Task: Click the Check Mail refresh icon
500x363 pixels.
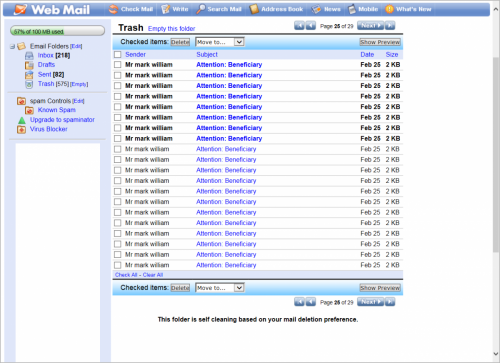Action: 113,9
